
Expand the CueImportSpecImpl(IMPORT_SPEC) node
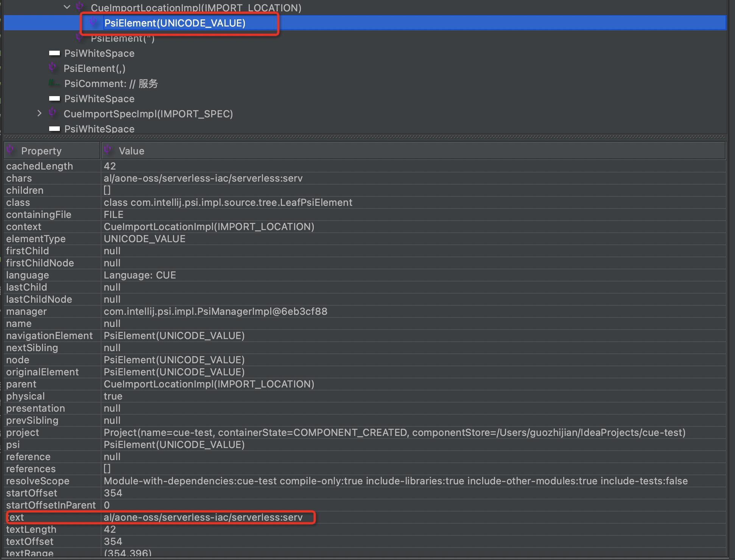coord(39,113)
